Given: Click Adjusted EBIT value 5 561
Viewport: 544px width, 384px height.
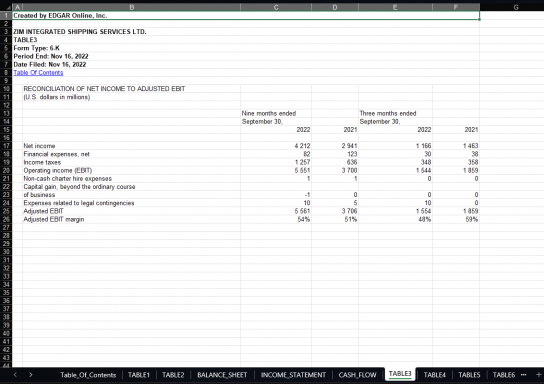Looking at the screenshot, I should pyautogui.click(x=302, y=211).
